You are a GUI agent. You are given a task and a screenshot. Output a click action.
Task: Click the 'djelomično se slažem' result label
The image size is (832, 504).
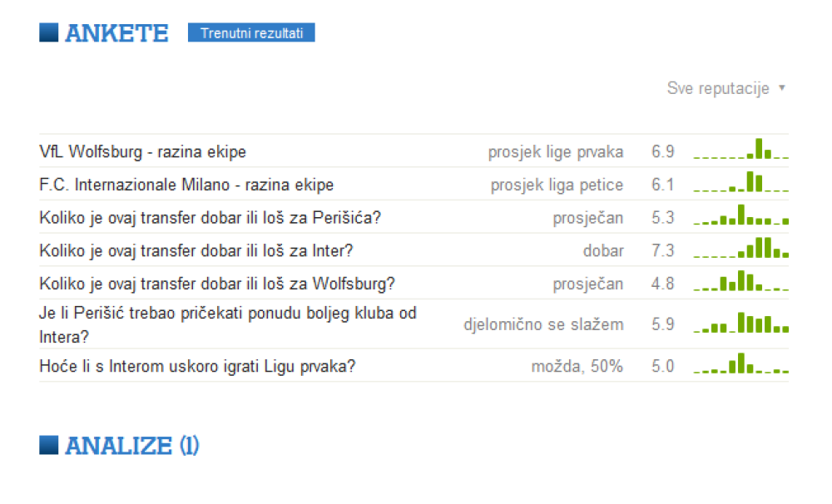(x=543, y=324)
